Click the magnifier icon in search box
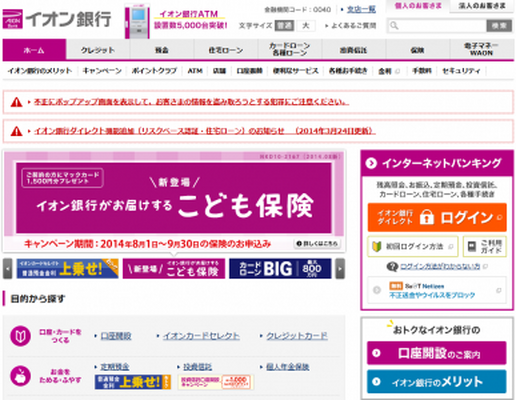The image size is (516, 400). (394, 26)
